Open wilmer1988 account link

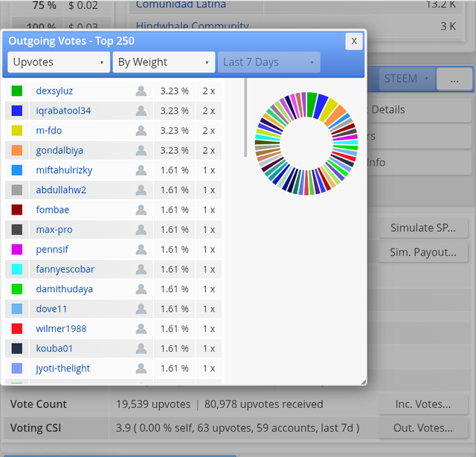(61, 328)
